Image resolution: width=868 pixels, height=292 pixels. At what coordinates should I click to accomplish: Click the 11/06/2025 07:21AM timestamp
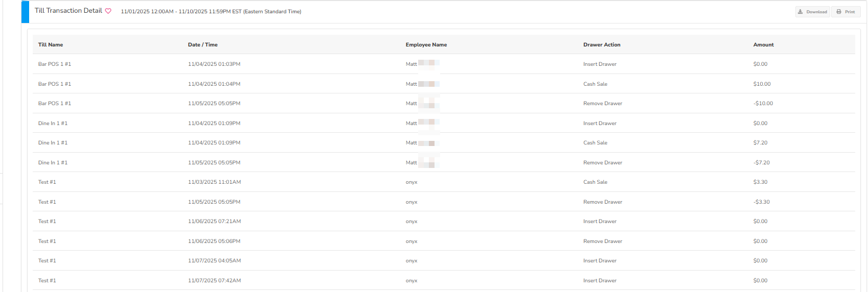214,222
